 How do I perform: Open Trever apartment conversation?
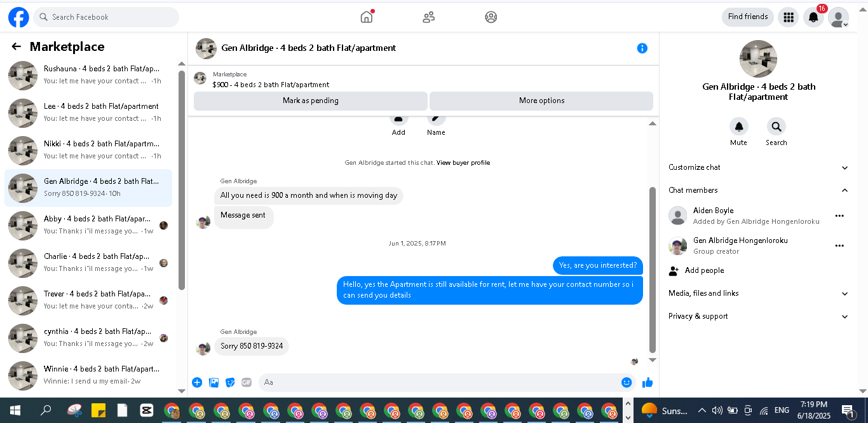coord(88,300)
